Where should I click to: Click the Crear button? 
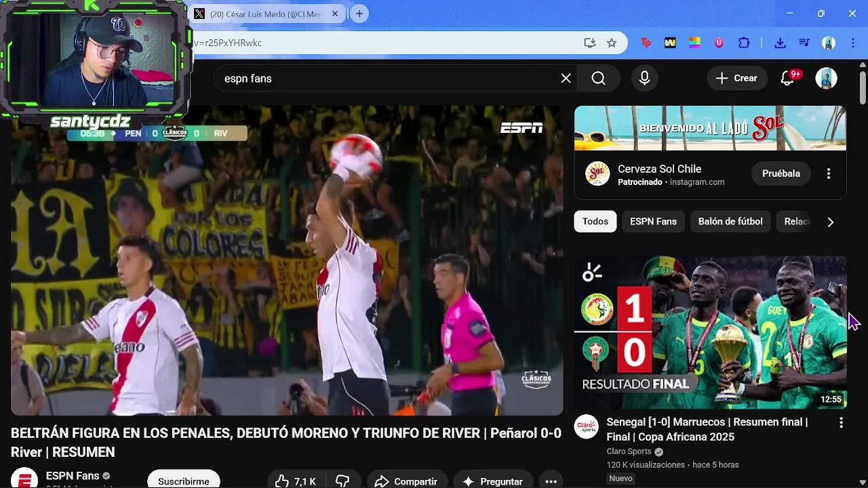click(736, 79)
